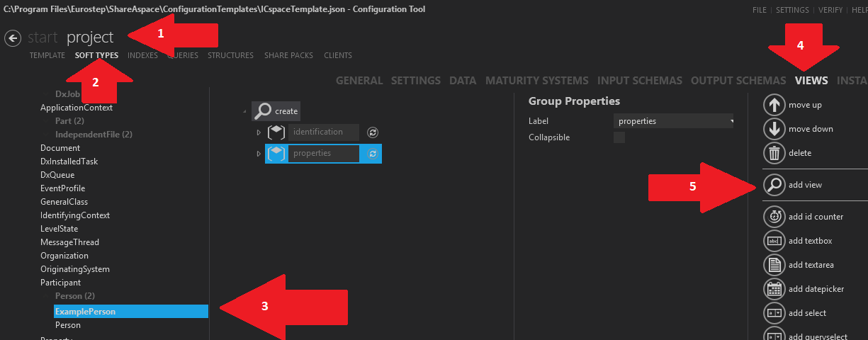Click the add textarea icon

pos(774,265)
